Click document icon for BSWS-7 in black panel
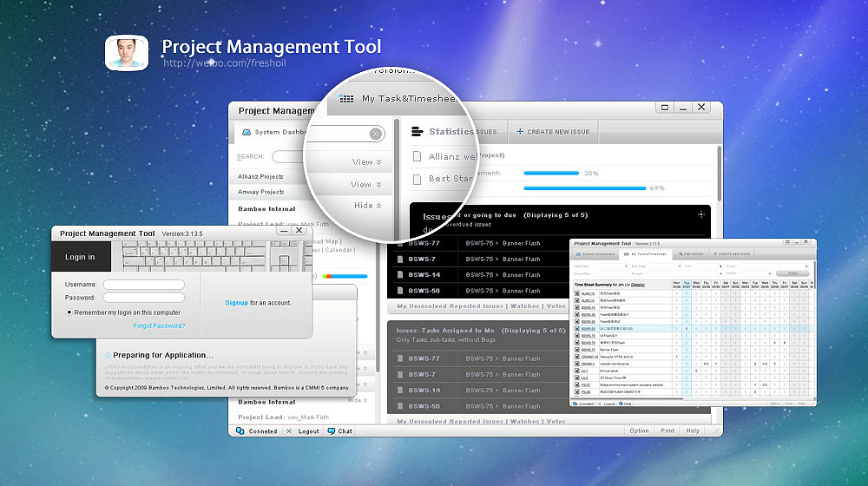This screenshot has height=486, width=868. point(399,259)
